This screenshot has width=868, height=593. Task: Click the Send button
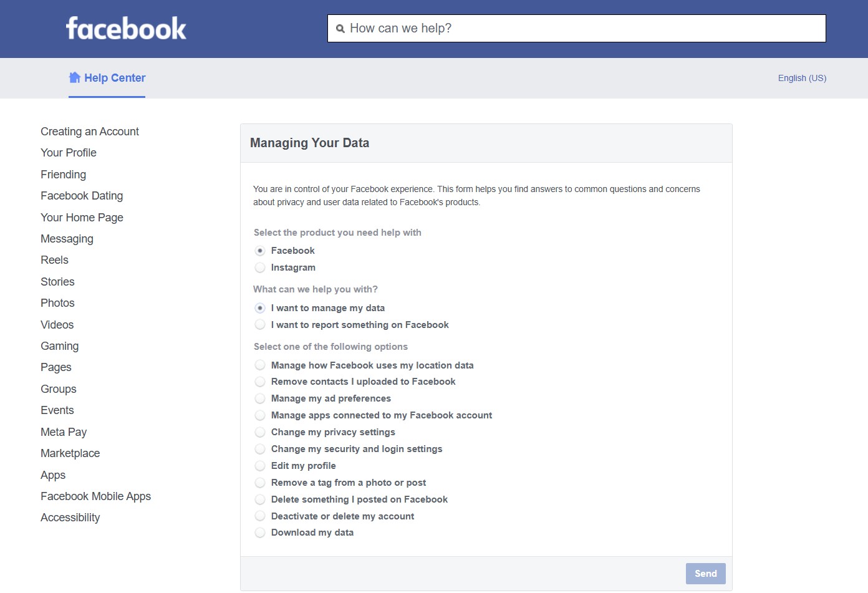coord(705,573)
